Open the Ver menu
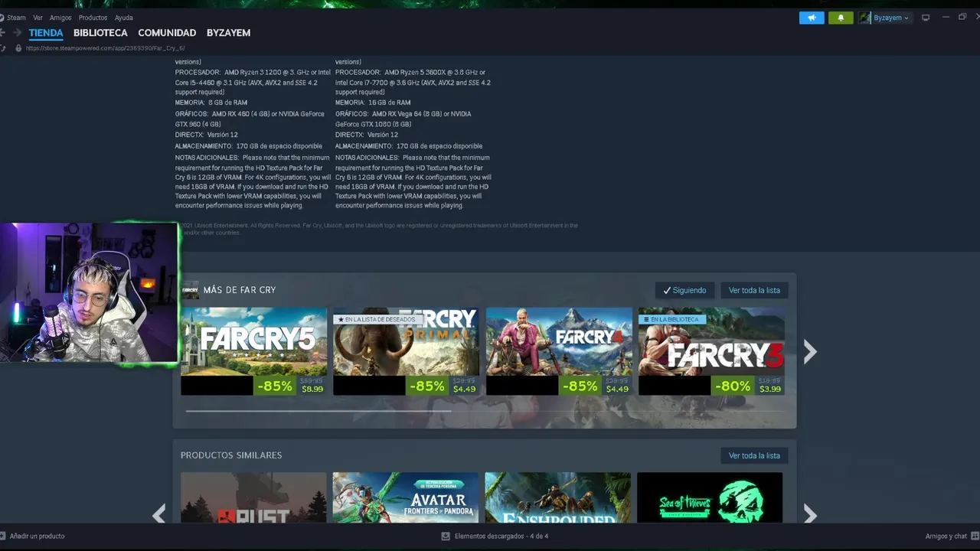Viewport: 980px width, 551px height. (x=38, y=18)
